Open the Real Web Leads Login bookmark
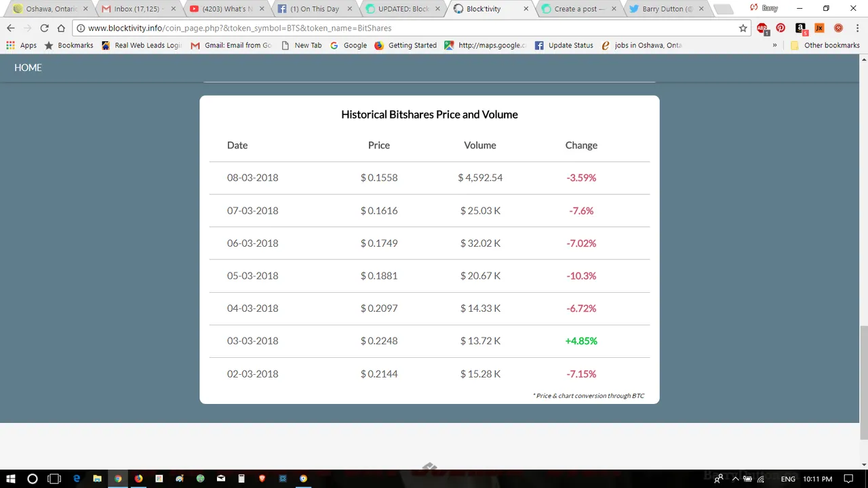 [x=141, y=45]
